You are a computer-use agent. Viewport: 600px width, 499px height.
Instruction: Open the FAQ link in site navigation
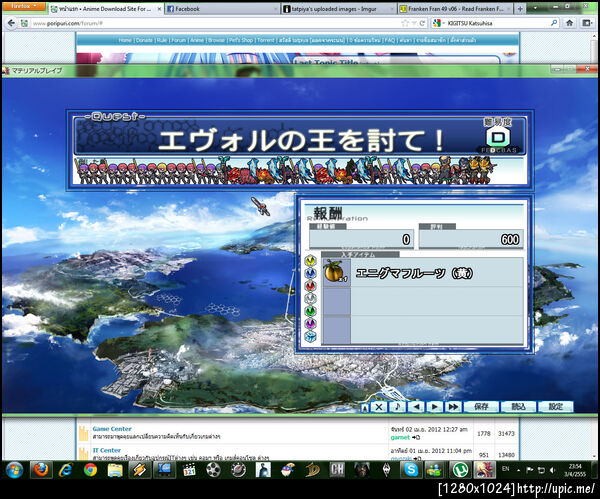(x=390, y=40)
